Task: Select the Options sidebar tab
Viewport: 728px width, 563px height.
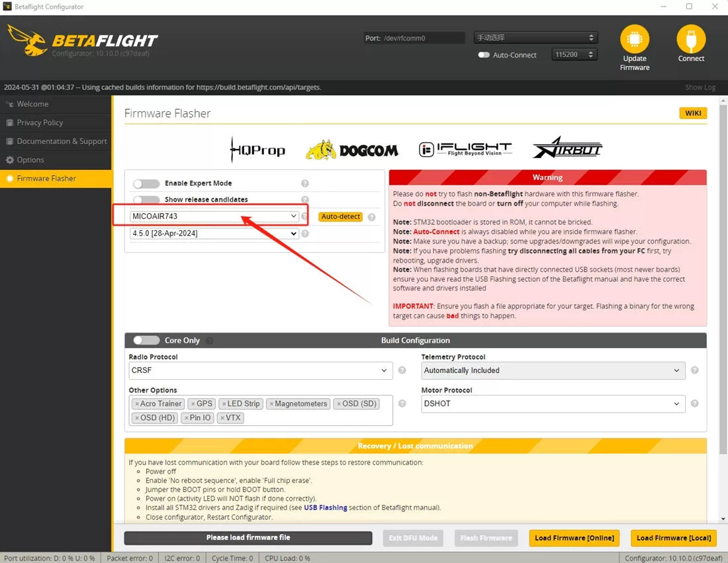Action: (30, 159)
